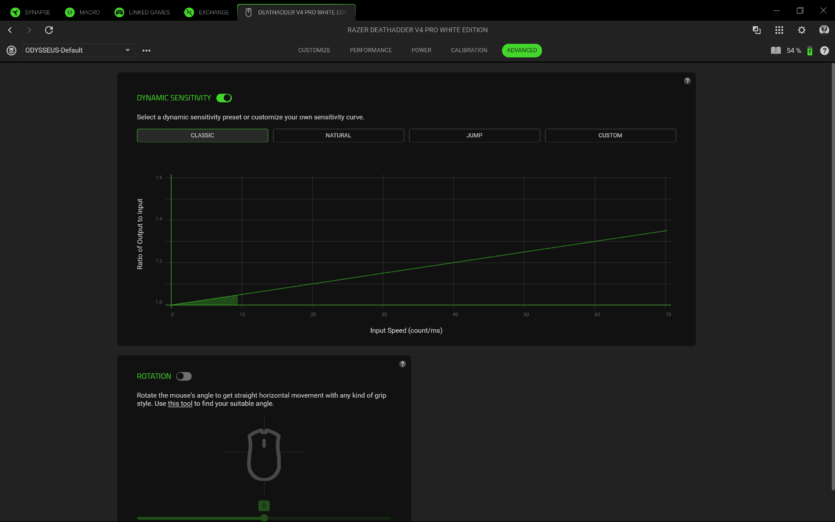Disable the Dynamic Sensitivity toggle
Viewport: 835px width, 522px height.
pyautogui.click(x=224, y=98)
